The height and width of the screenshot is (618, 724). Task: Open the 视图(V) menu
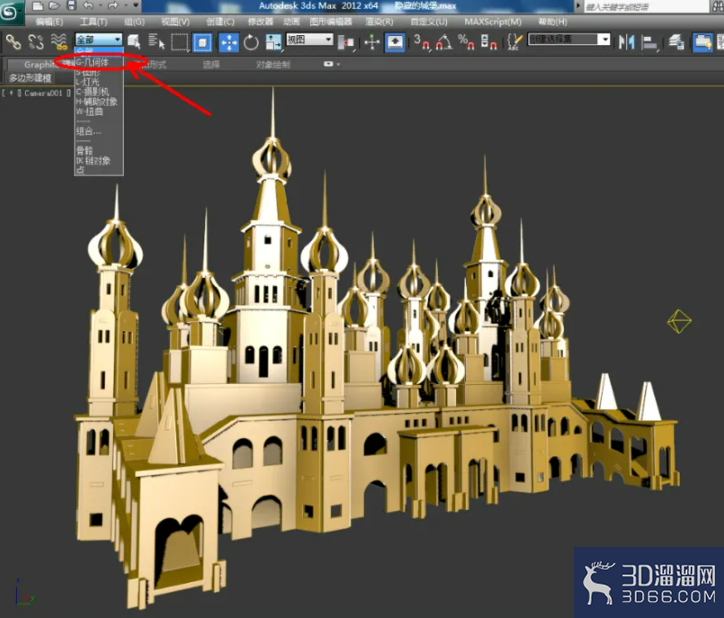click(x=175, y=22)
